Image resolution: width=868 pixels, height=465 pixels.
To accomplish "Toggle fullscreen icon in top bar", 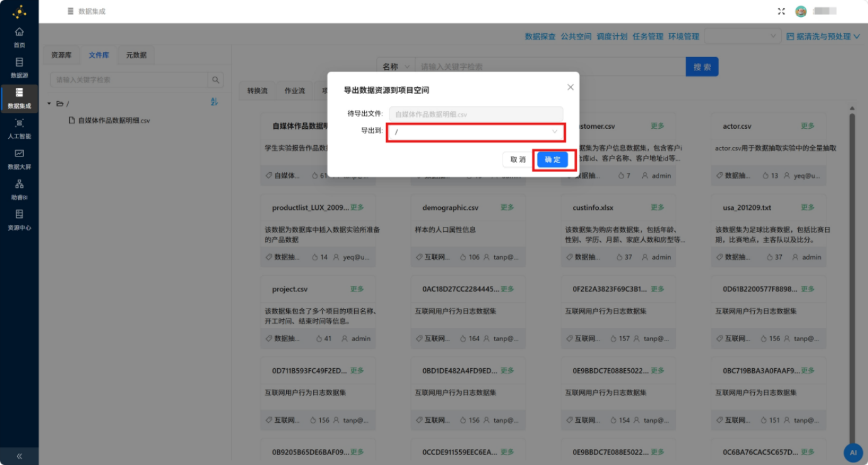I will tap(781, 11).
